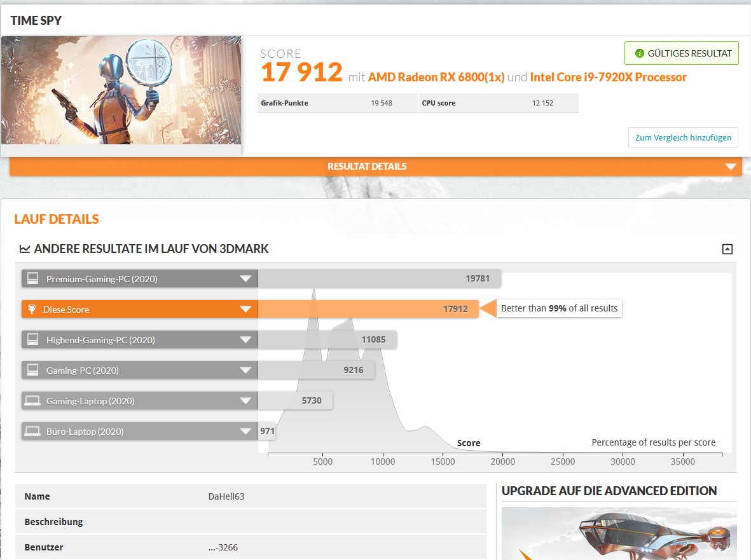751x560 pixels.
Task: Click the laptop icon of Büro-Laptop (2020)
Action: [32, 431]
